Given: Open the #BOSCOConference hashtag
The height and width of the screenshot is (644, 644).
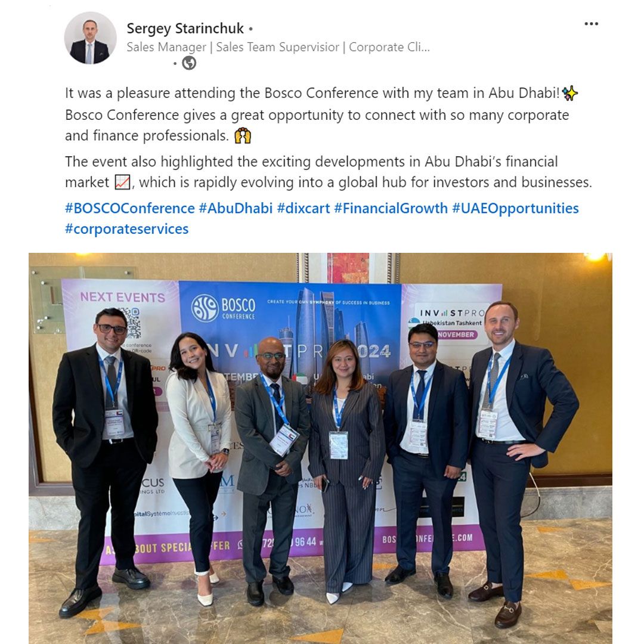Looking at the screenshot, I should (130, 208).
